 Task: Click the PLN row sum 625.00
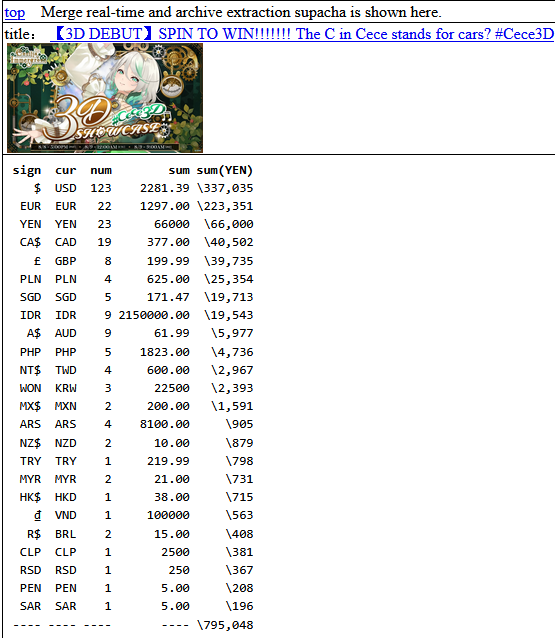tap(168, 279)
